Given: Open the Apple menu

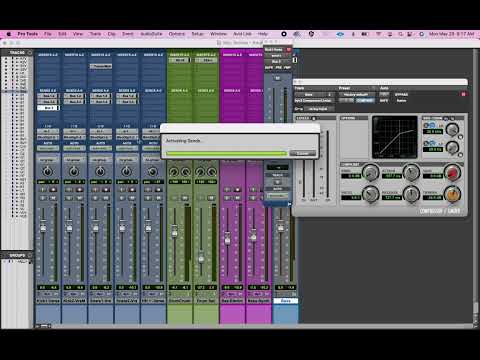Looking at the screenshot, I should (x=9, y=34).
